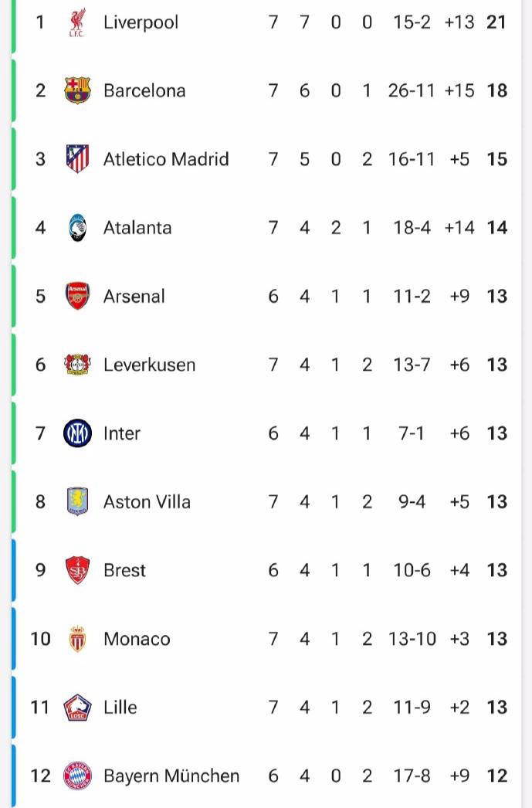Click the Bayern München badge

tap(77, 776)
